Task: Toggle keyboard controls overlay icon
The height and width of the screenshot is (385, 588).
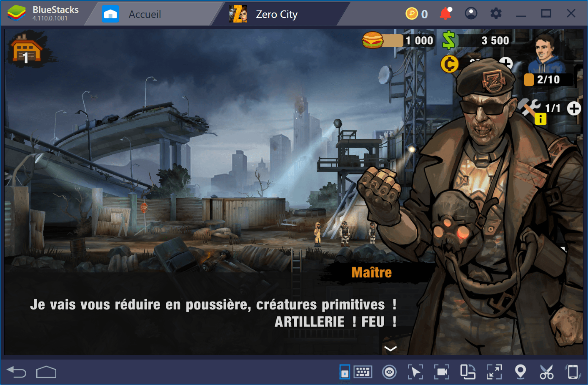Action: [x=345, y=372]
